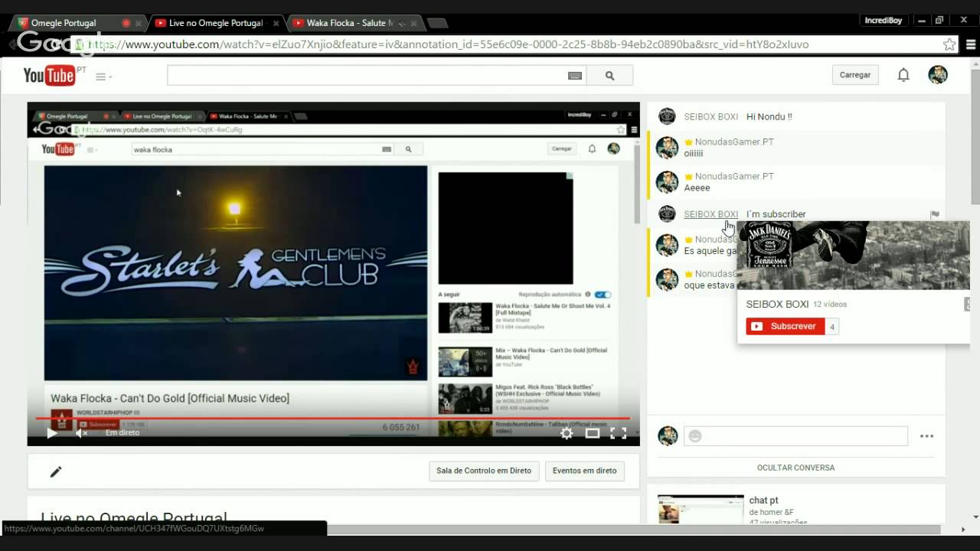The width and height of the screenshot is (980, 551).
Task: Open Eventos em direto
Action: coord(585,471)
